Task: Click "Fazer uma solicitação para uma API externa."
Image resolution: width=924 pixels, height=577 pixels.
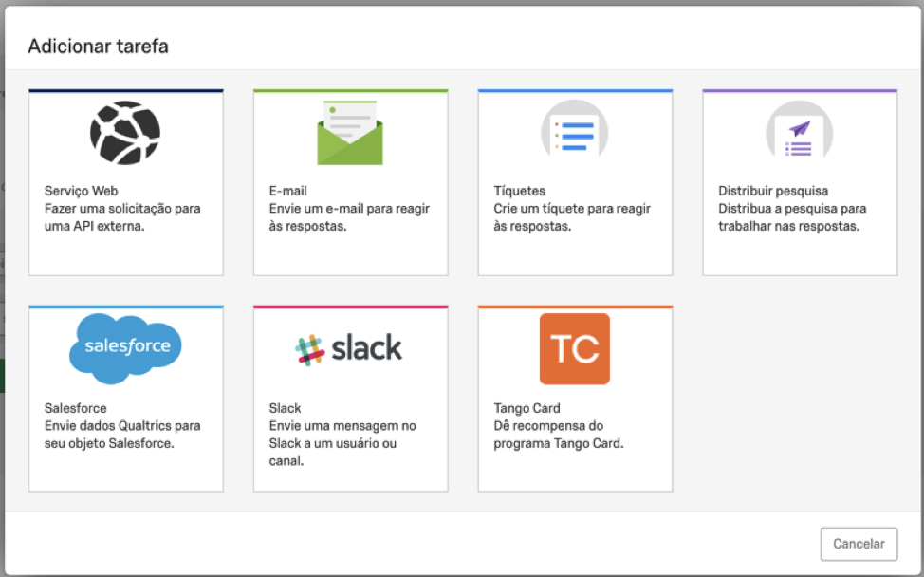Action: tap(122, 217)
